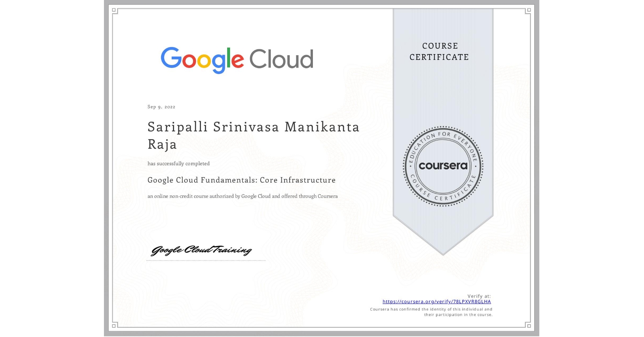Image resolution: width=644 pixels, height=337 pixels.
Task: Select the bottom-left corner border ornament
Action: (x=114, y=326)
